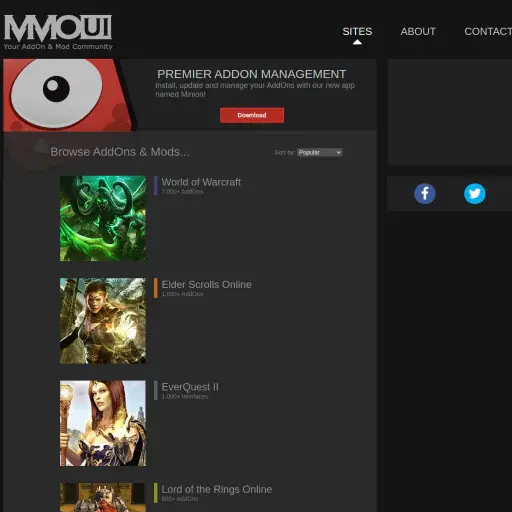Open the Twitter page icon
Screen dimensions: 512x512
coord(475,194)
